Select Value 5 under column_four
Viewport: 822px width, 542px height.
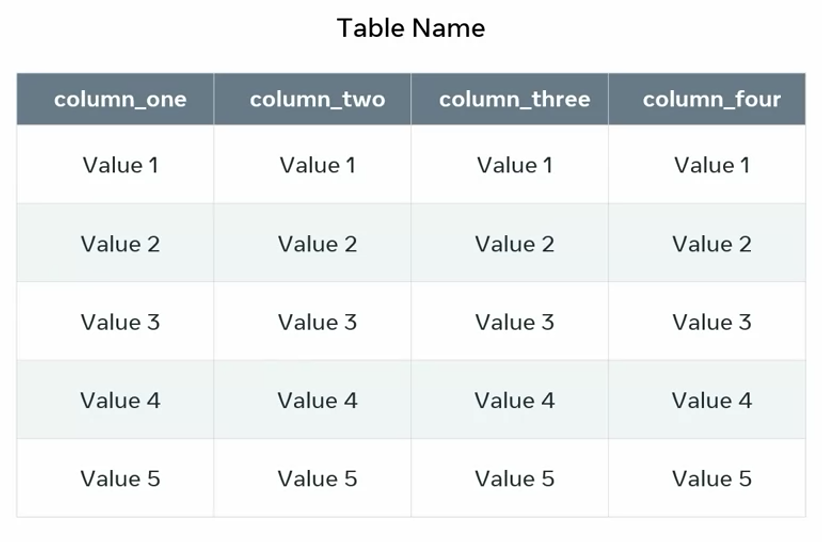(x=711, y=479)
